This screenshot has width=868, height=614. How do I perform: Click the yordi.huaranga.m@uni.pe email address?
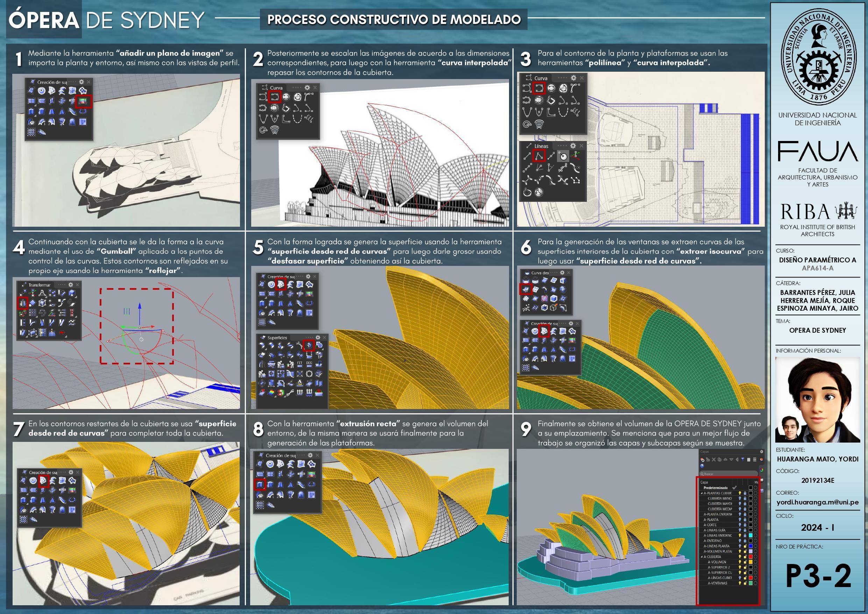(817, 502)
